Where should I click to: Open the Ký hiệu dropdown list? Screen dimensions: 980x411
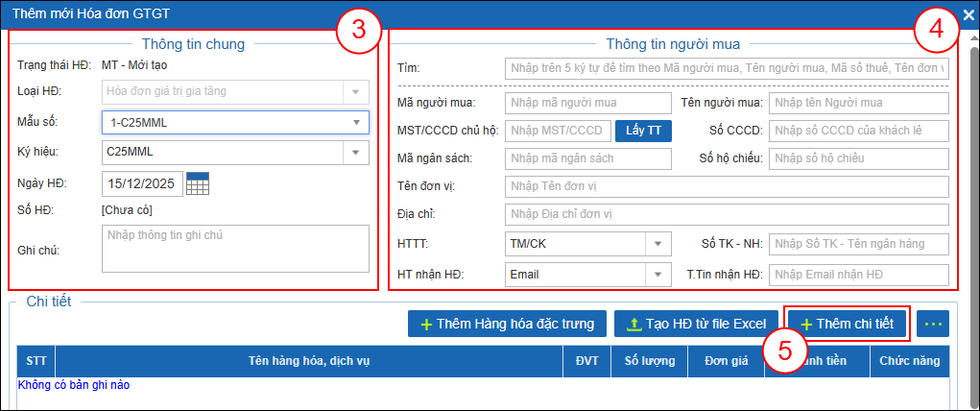click(357, 152)
